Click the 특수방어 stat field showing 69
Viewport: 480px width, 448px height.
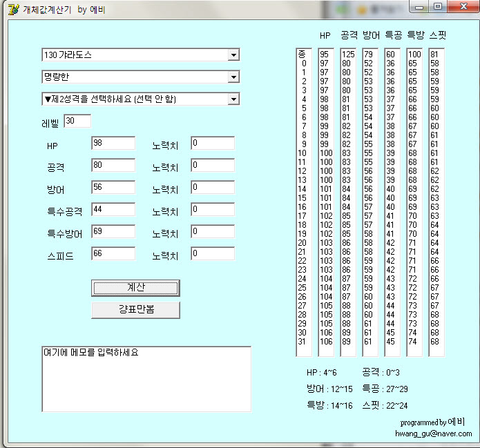(x=113, y=231)
